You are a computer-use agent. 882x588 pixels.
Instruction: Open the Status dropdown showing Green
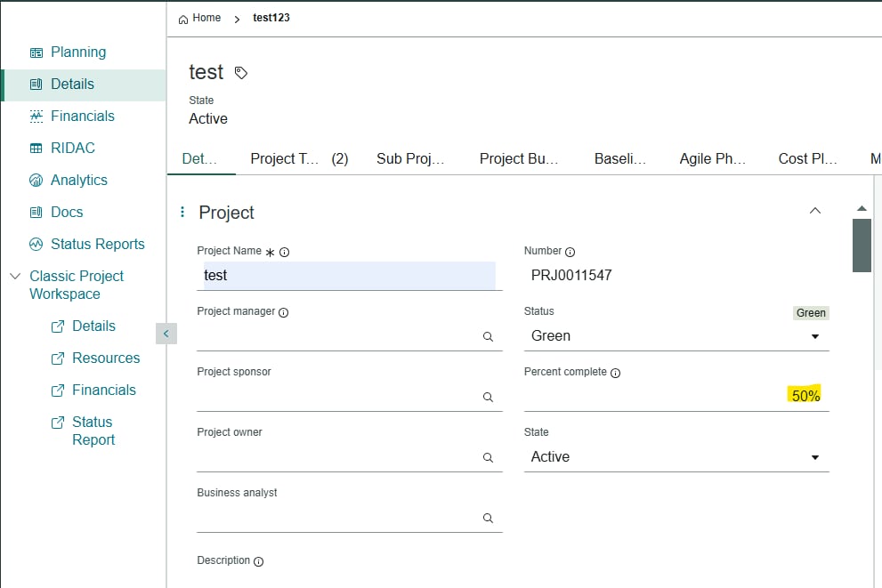[x=813, y=336]
